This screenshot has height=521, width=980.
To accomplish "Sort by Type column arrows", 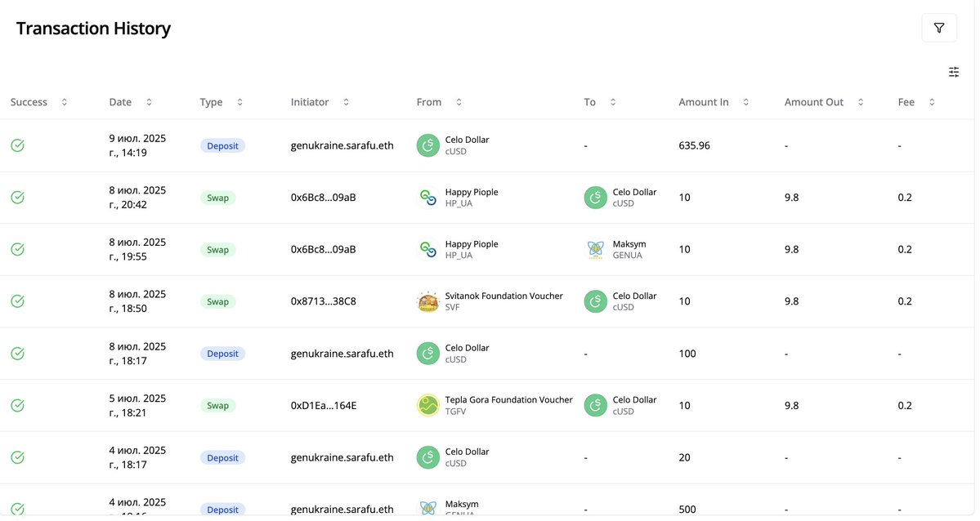I will click(240, 102).
